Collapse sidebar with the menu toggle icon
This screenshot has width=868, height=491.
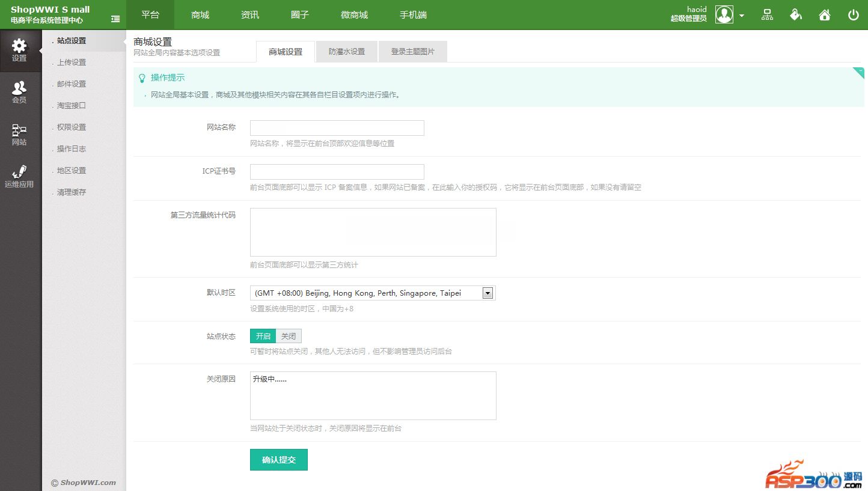click(x=115, y=19)
